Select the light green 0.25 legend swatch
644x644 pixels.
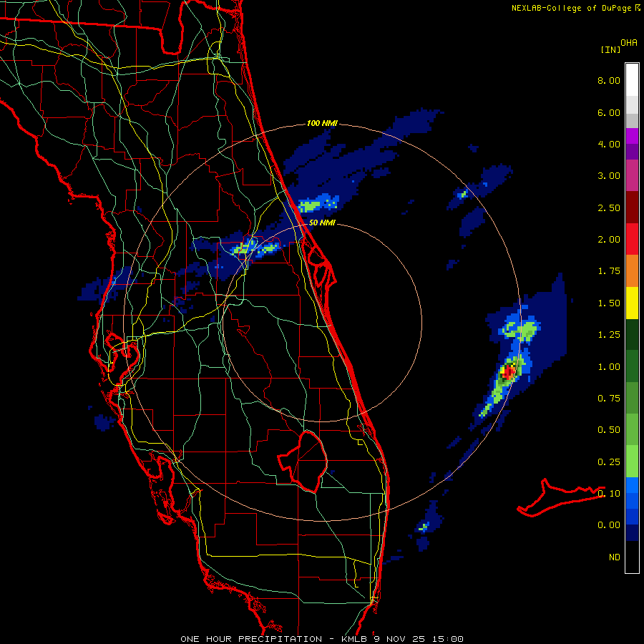coord(632,462)
